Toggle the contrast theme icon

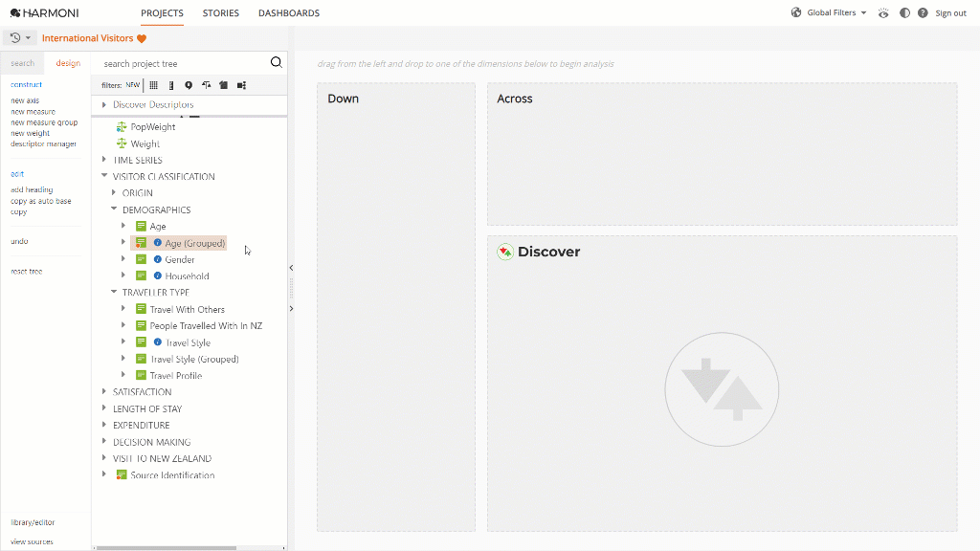904,13
